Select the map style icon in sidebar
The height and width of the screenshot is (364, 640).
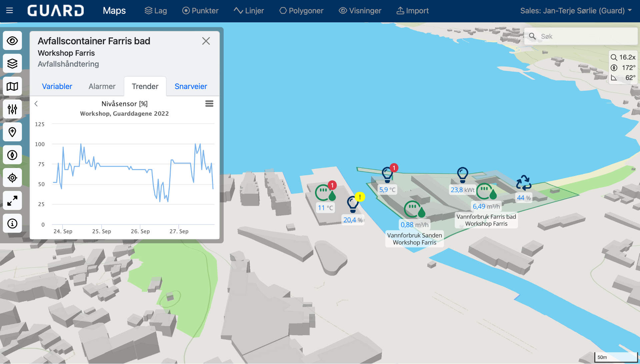(x=12, y=86)
